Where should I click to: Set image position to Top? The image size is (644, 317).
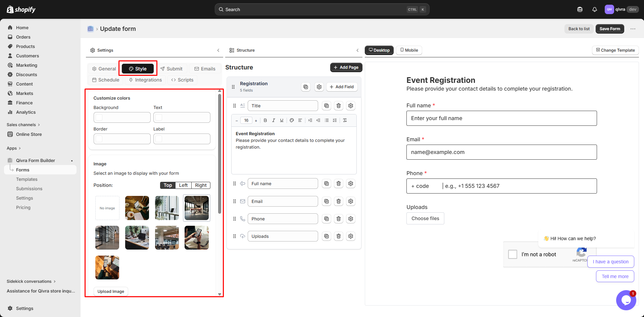pos(168,185)
